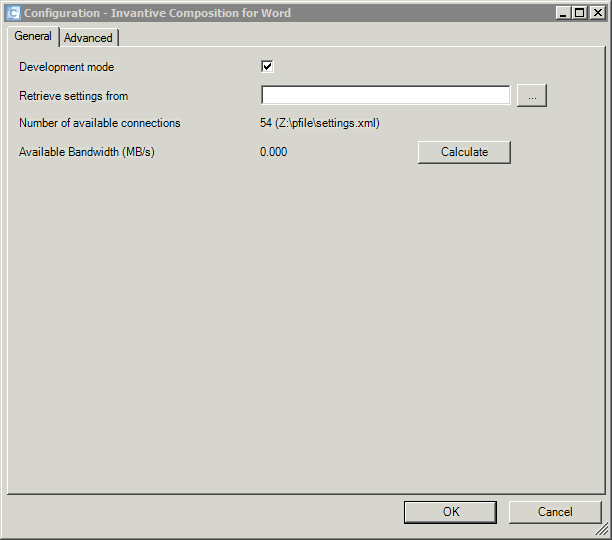Click the Available Bandwidth (MB/s) label
This screenshot has width=612, height=540.
tap(87, 152)
